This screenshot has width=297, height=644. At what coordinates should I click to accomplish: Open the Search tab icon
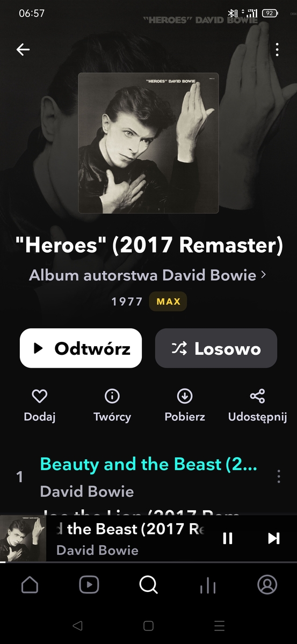click(149, 584)
